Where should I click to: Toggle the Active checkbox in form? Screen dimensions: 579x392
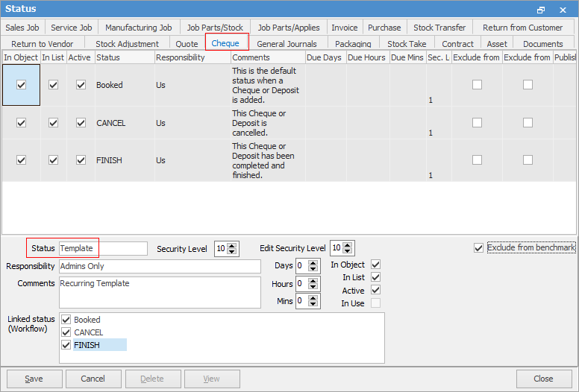point(375,290)
